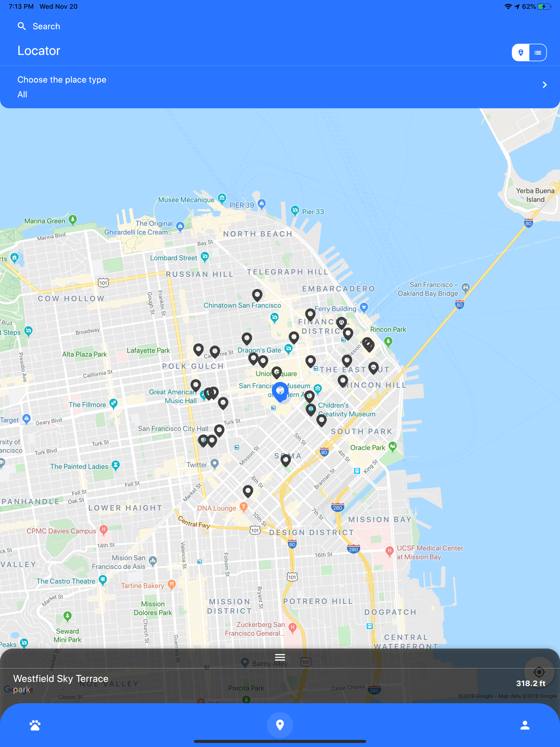Screen dimensions: 560x747
Task: Tap the search magnifier icon
Action: pyautogui.click(x=22, y=26)
